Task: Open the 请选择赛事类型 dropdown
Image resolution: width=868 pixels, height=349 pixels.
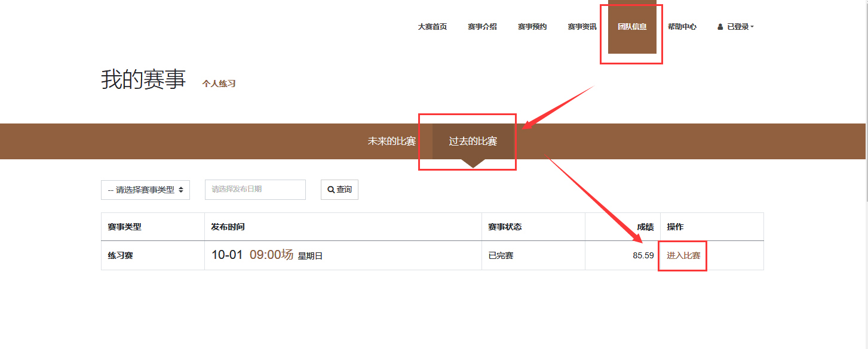Action: pyautogui.click(x=145, y=190)
